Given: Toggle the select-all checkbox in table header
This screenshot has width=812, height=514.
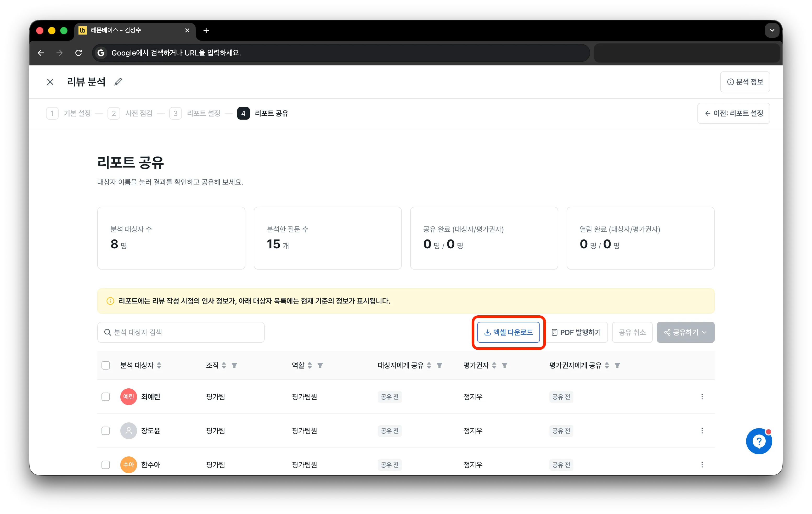Looking at the screenshot, I should pyautogui.click(x=106, y=365).
